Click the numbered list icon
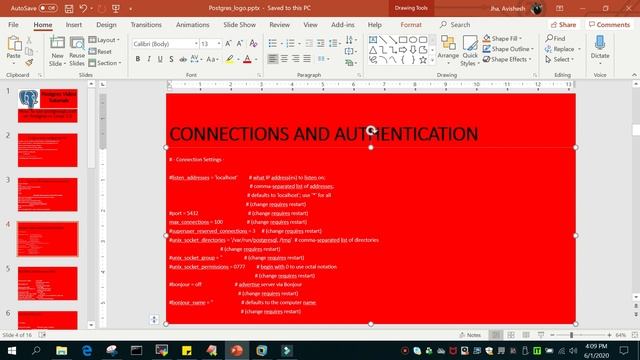640x360 pixels. pyautogui.click(x=290, y=43)
